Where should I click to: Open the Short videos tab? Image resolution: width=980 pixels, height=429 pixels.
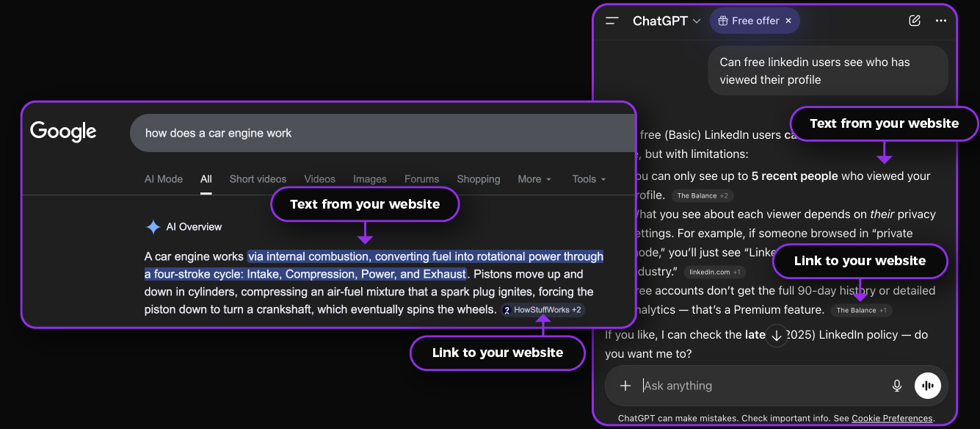[x=258, y=179]
